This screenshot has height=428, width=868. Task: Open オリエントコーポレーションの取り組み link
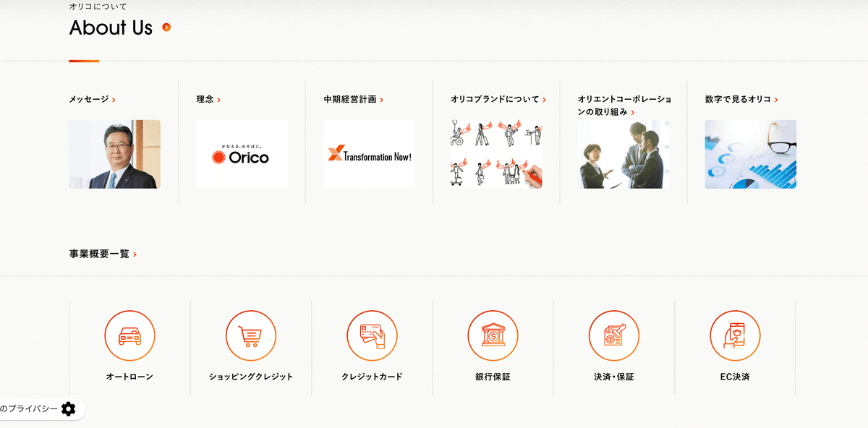click(x=624, y=106)
